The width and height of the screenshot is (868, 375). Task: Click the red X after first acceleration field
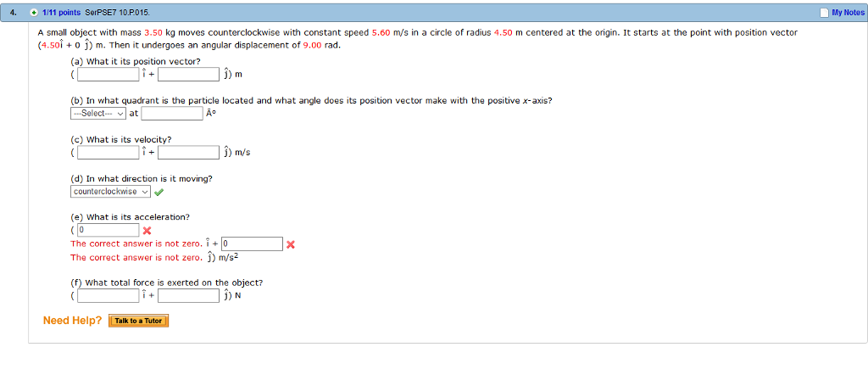point(147,231)
